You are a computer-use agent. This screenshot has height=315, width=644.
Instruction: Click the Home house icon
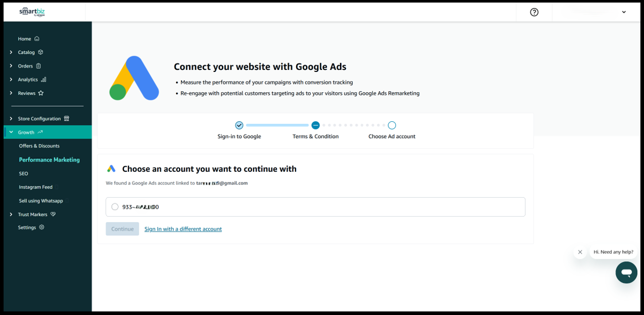click(x=37, y=39)
